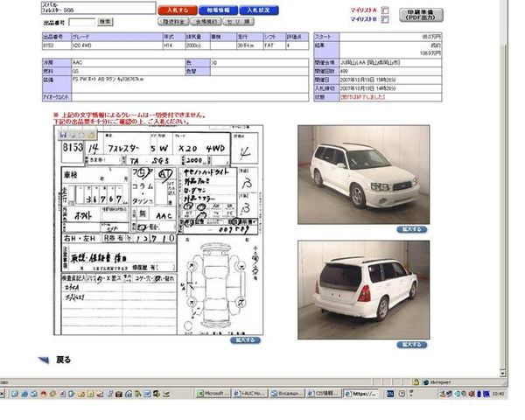The image size is (525, 420).
Task: Click the red 入札する bid button
Action: 178,10
